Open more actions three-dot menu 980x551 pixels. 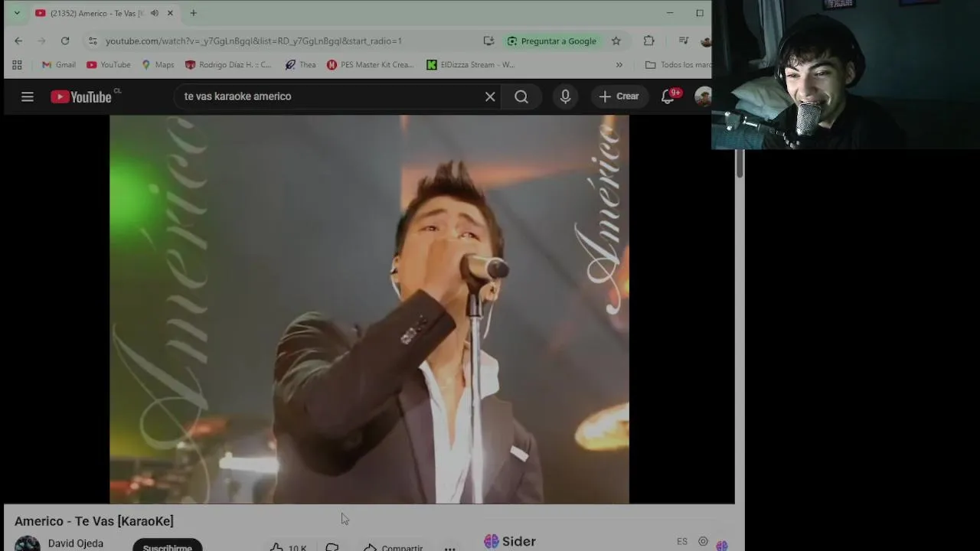450,548
